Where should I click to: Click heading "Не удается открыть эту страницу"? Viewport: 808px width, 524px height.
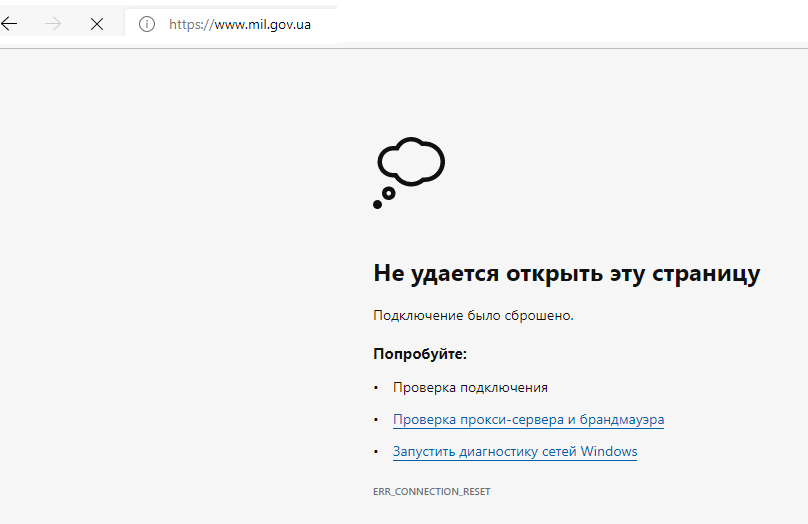point(566,274)
